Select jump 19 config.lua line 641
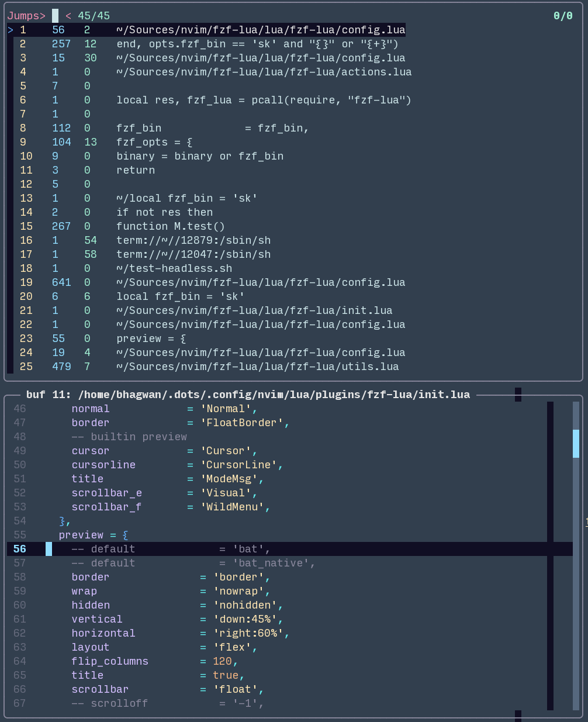 (213, 282)
